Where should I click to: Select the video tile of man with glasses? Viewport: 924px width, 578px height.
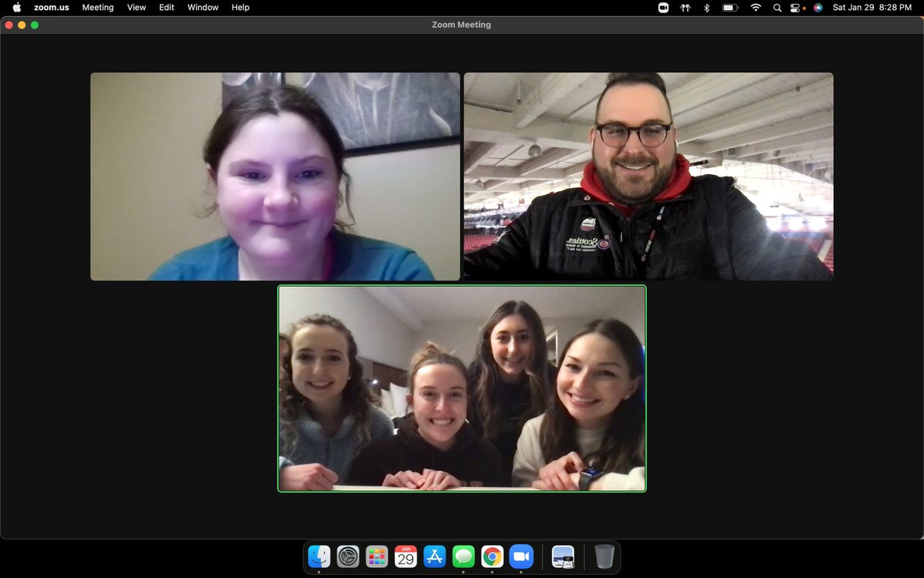[648, 176]
